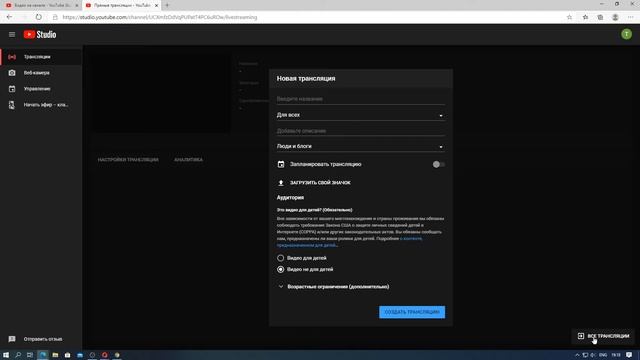This screenshot has width=640, height=360.
Task: Switch to the 'Настройки трансляции' tab
Action: [128, 160]
